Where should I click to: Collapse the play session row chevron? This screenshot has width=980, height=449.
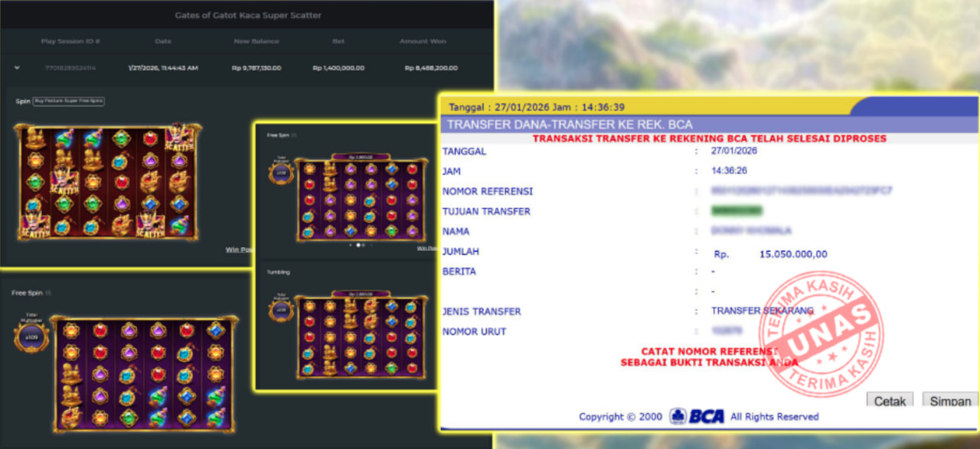click(17, 67)
